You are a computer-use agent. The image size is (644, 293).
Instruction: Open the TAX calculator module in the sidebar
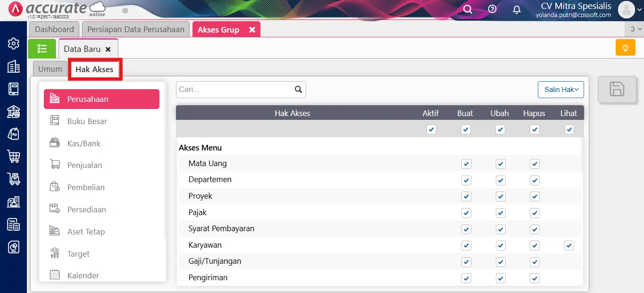[x=13, y=224]
